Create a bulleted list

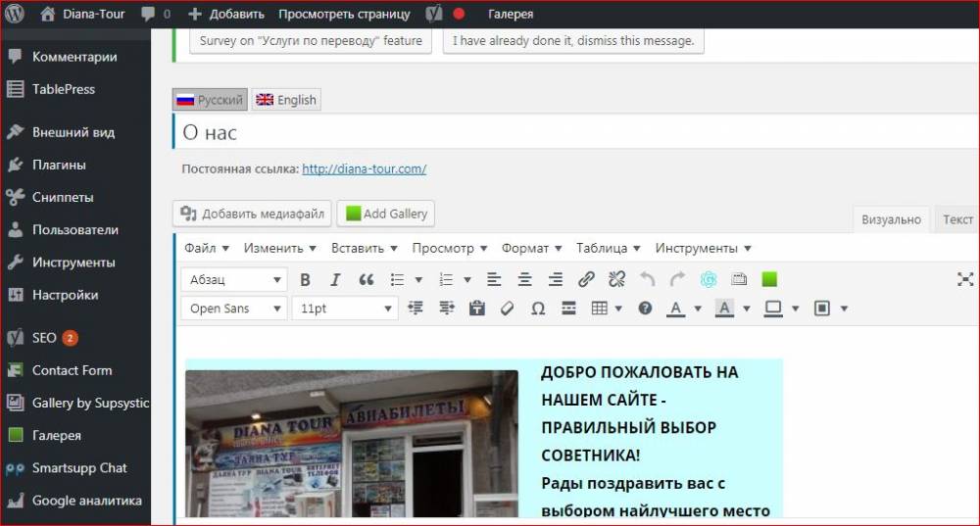point(397,279)
